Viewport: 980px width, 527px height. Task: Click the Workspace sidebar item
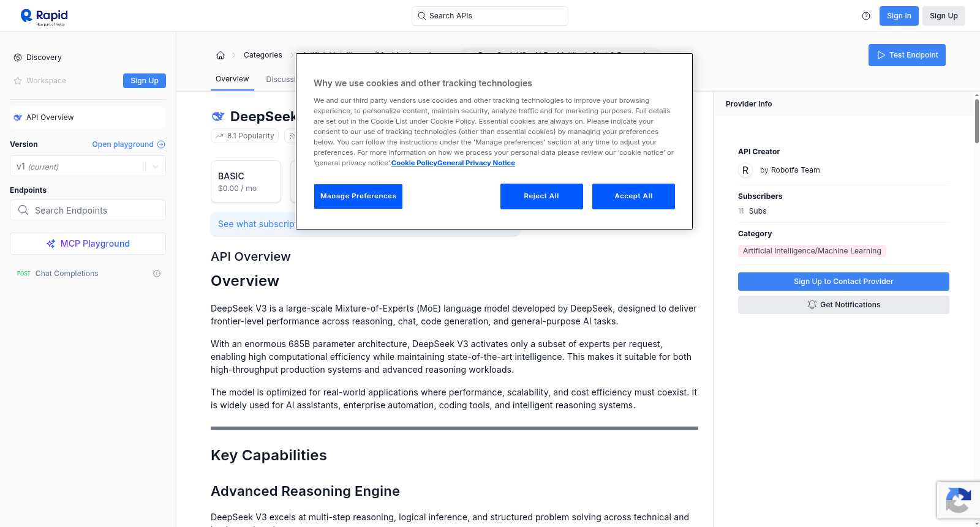tap(46, 81)
